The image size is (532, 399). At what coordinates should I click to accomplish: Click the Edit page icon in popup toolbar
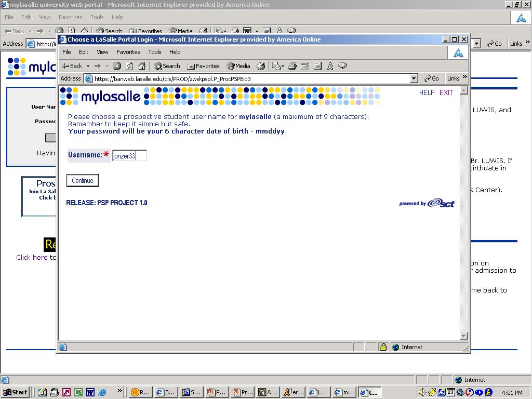click(304, 66)
